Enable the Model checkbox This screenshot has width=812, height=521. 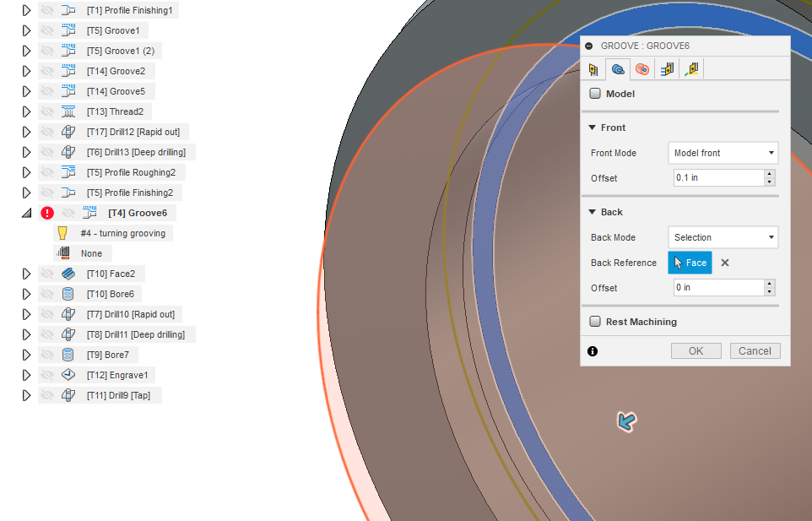(x=595, y=94)
